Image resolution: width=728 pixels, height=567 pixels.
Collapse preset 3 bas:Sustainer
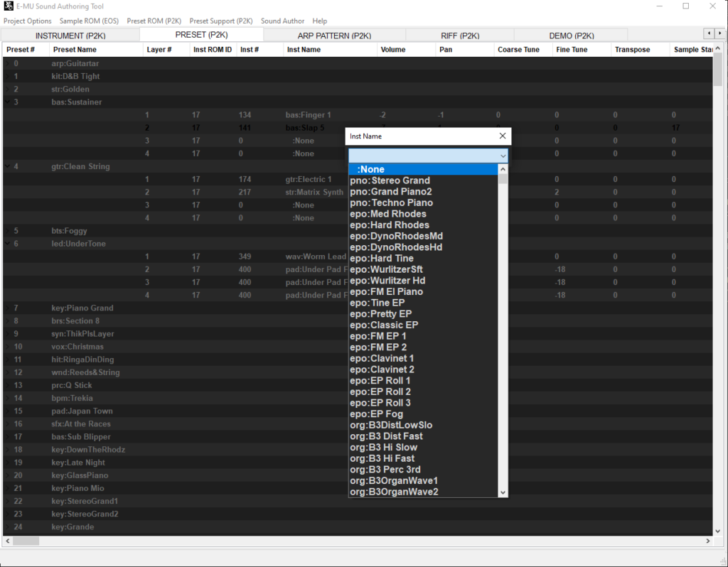[7, 102]
